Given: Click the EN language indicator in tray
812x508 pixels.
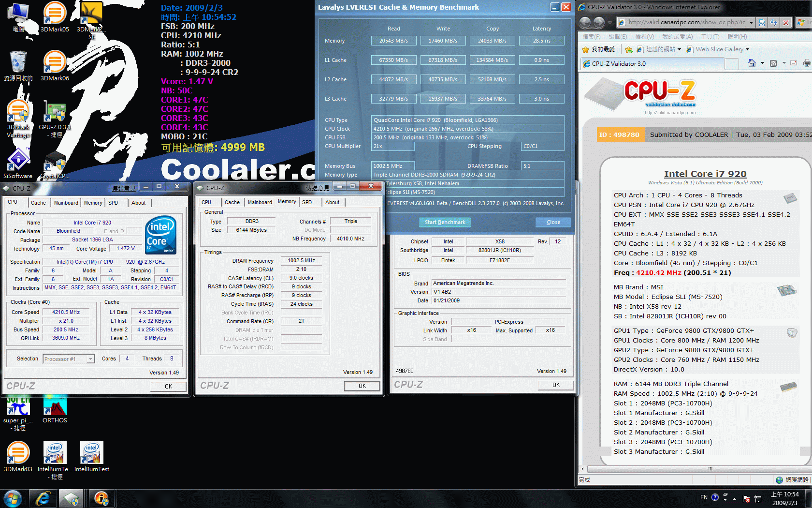Looking at the screenshot, I should coord(704,497).
